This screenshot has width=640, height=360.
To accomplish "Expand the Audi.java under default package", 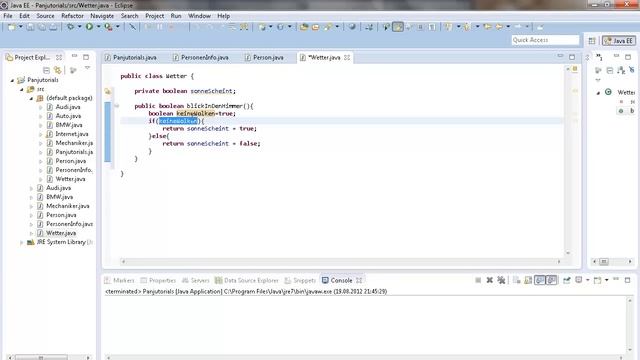I will [40, 107].
